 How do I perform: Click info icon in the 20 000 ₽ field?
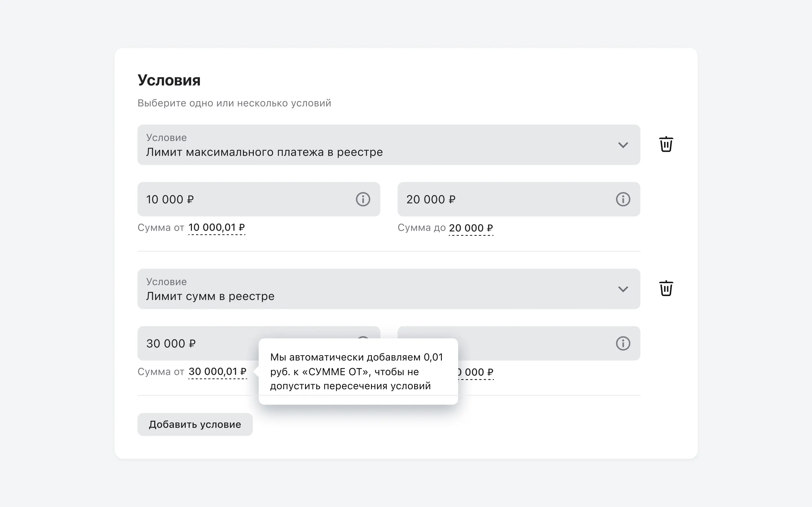tap(623, 199)
